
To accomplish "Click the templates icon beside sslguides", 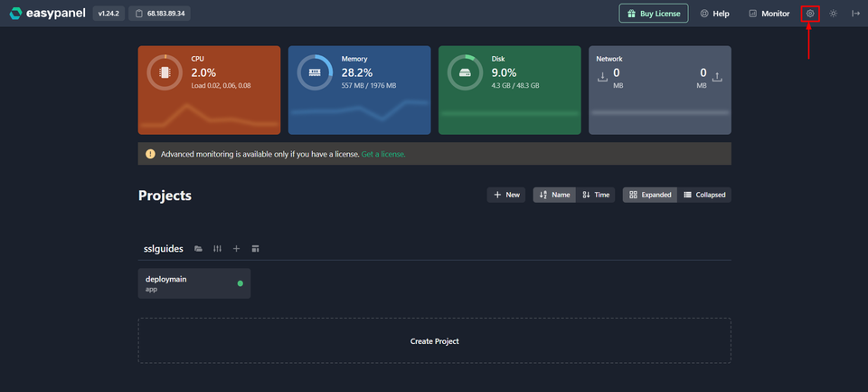I will pos(255,248).
